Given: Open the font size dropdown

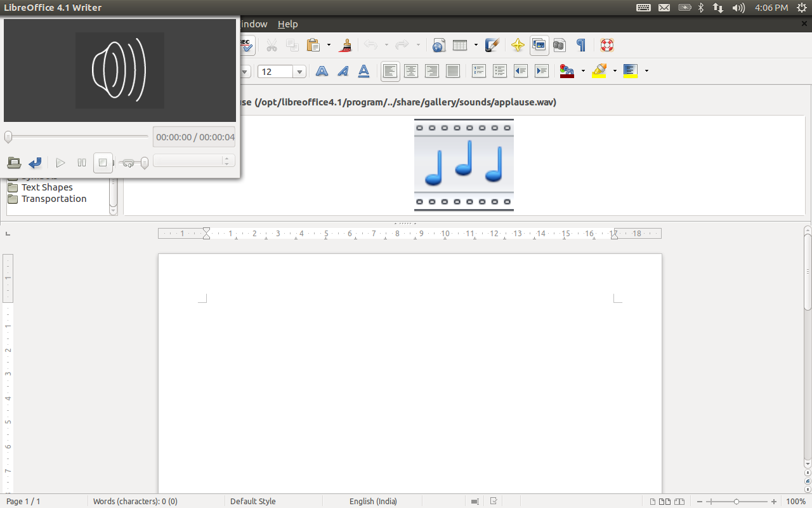Looking at the screenshot, I should tap(299, 72).
